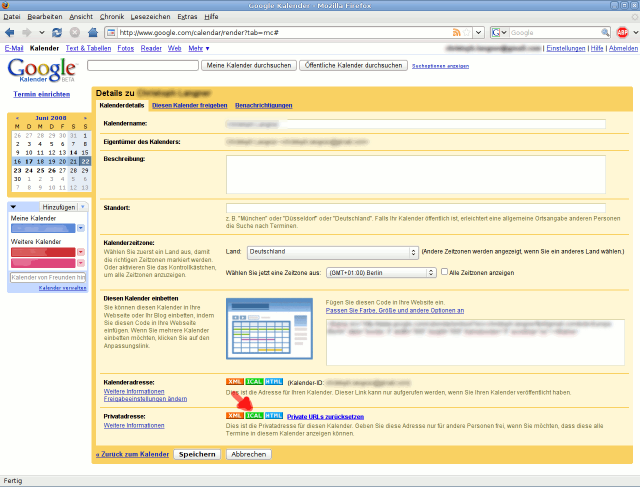Click XML icon next to Kalenderadresse
This screenshot has width=640, height=487.
[235, 382]
